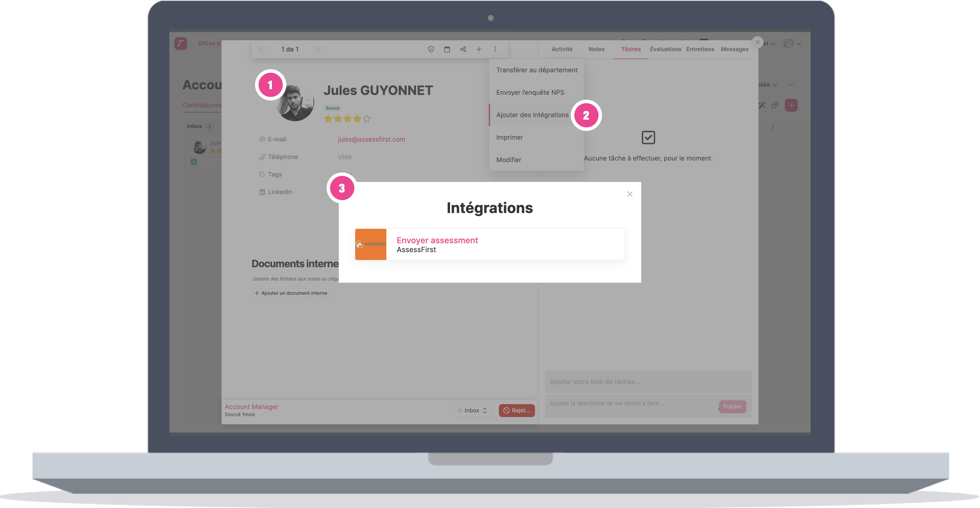Close the Intégrations dialog

630,194
